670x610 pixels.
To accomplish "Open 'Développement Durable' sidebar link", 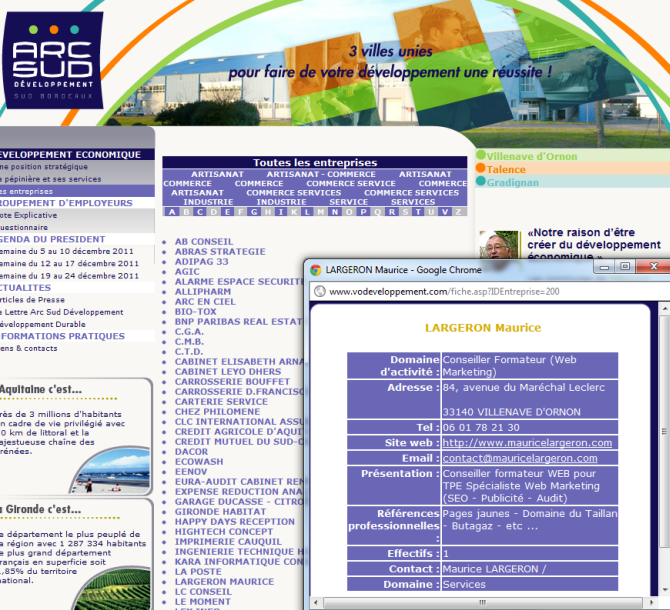I will point(43,324).
